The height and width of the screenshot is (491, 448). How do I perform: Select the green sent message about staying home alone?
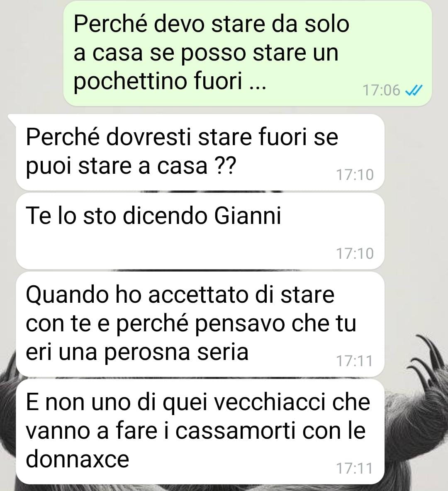point(248,53)
